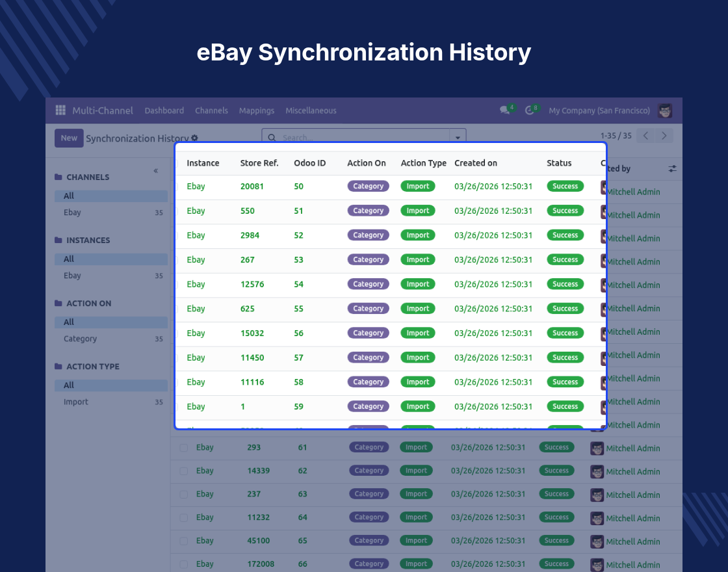Viewport: 728px width, 572px height.
Task: Filter Action Type by Import
Action: pyautogui.click(x=111, y=402)
